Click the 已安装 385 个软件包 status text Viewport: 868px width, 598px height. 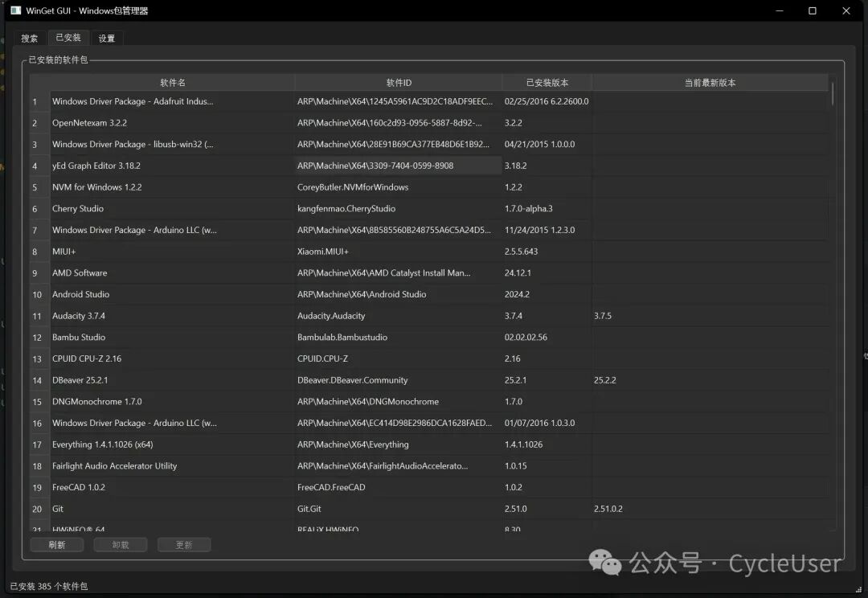(49, 587)
